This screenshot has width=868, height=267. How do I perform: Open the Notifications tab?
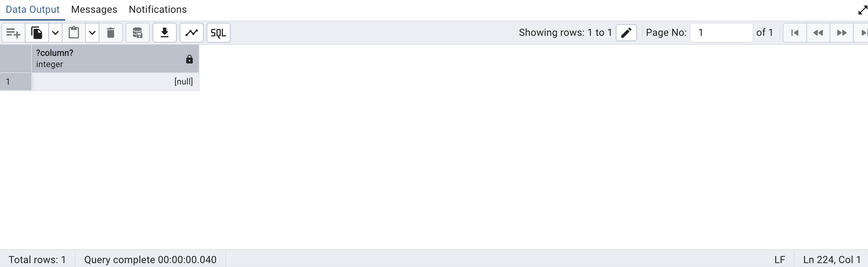(158, 10)
